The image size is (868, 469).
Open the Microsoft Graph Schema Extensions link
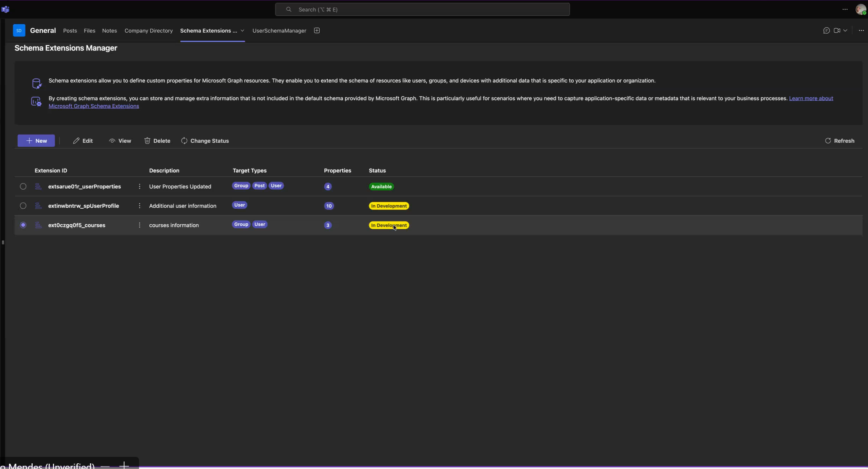(x=94, y=106)
